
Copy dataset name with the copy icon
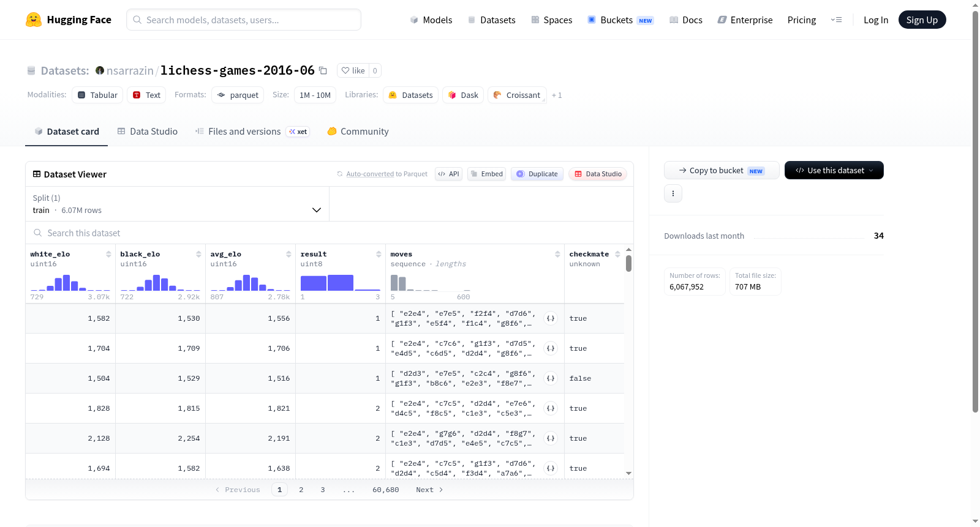pos(323,70)
